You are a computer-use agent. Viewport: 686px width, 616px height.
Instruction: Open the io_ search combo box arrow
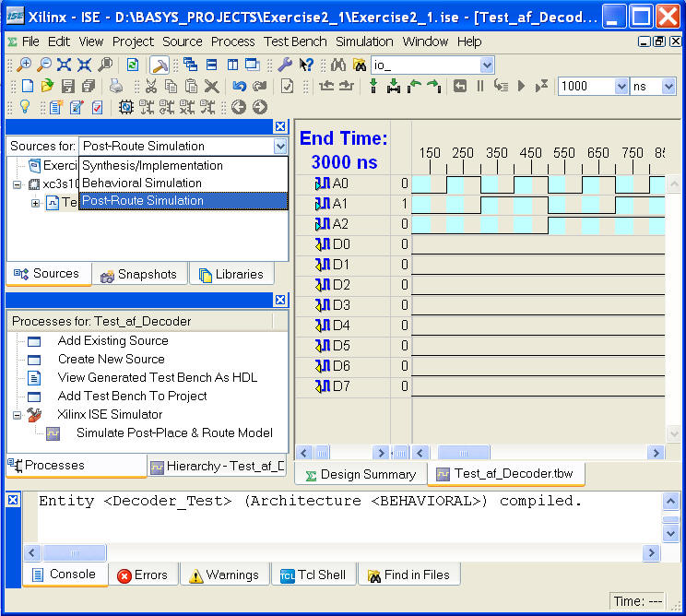[487, 65]
